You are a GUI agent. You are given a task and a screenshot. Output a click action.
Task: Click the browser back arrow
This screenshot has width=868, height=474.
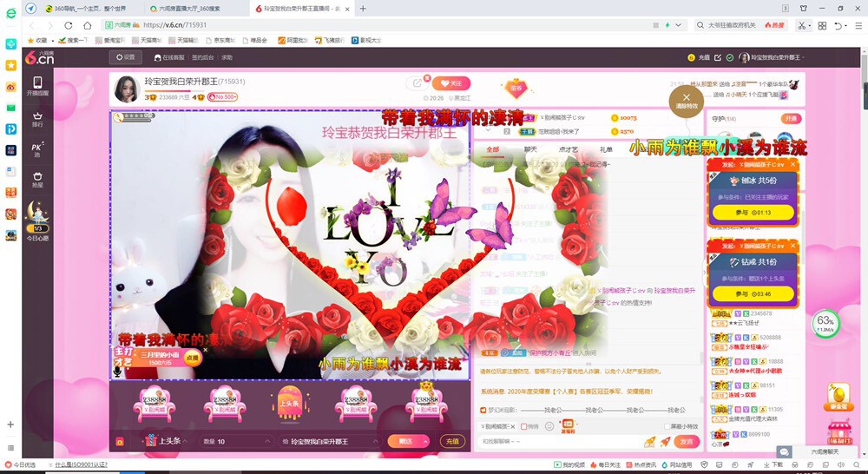pos(31,25)
